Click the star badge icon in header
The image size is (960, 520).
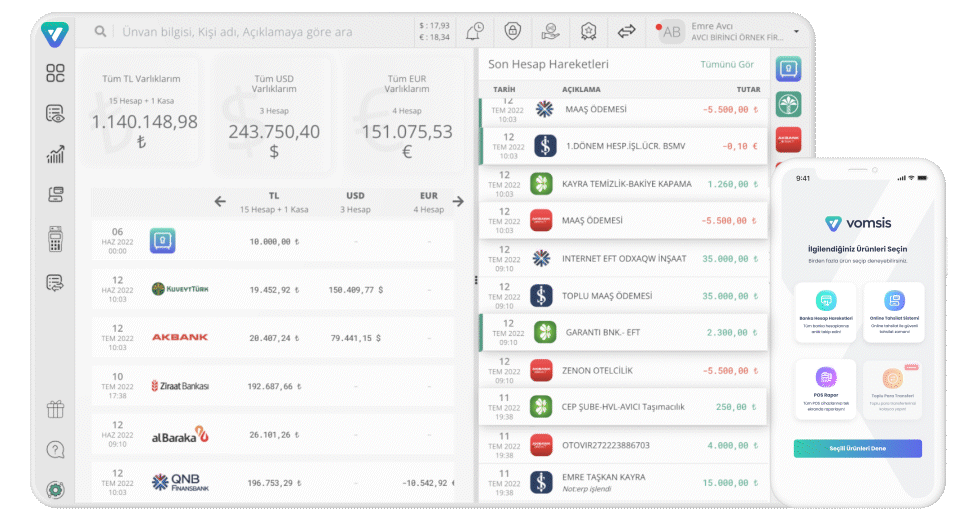tap(588, 31)
